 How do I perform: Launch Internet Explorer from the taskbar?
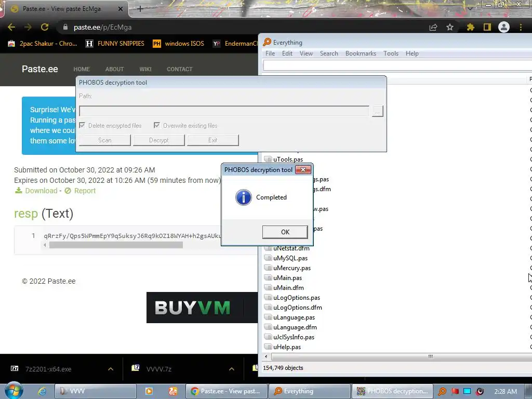(x=42, y=391)
